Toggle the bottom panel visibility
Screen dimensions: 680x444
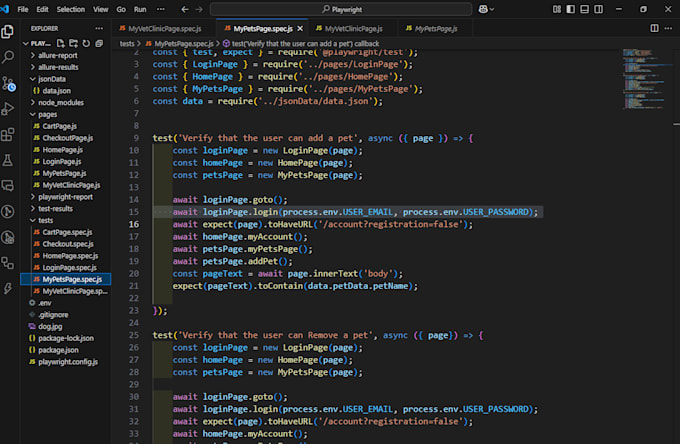coord(585,9)
